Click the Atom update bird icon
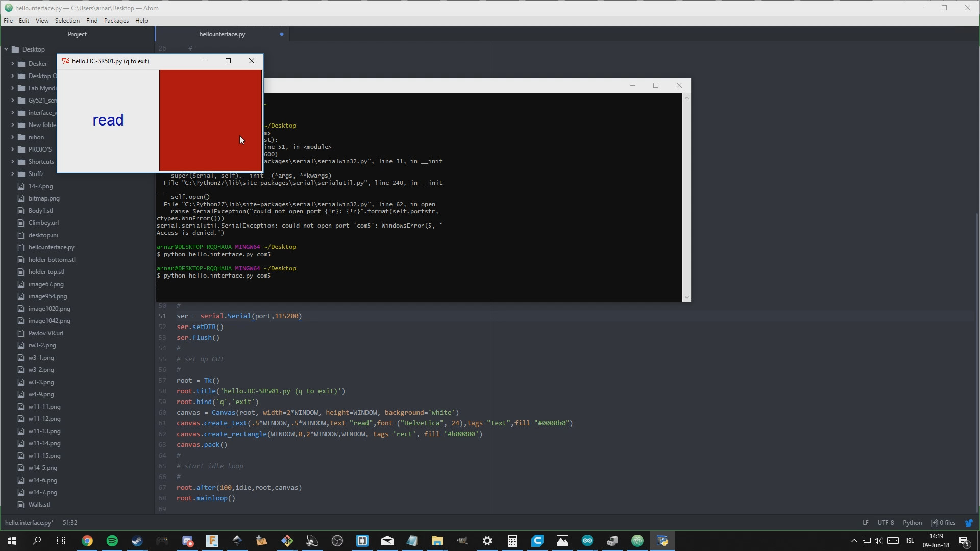Screen dimensions: 980x551 coord(969,523)
